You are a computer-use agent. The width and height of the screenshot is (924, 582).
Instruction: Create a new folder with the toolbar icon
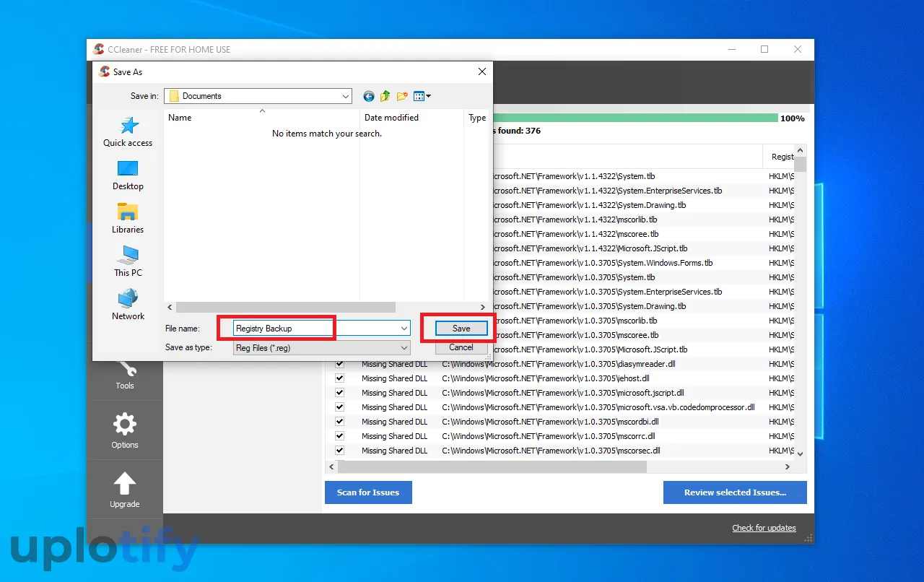tap(402, 96)
